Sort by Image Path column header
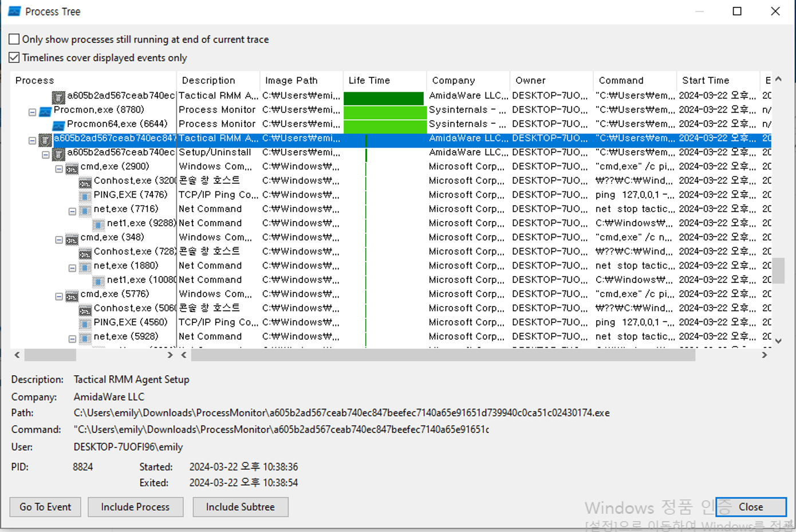Image resolution: width=796 pixels, height=532 pixels. (x=301, y=80)
